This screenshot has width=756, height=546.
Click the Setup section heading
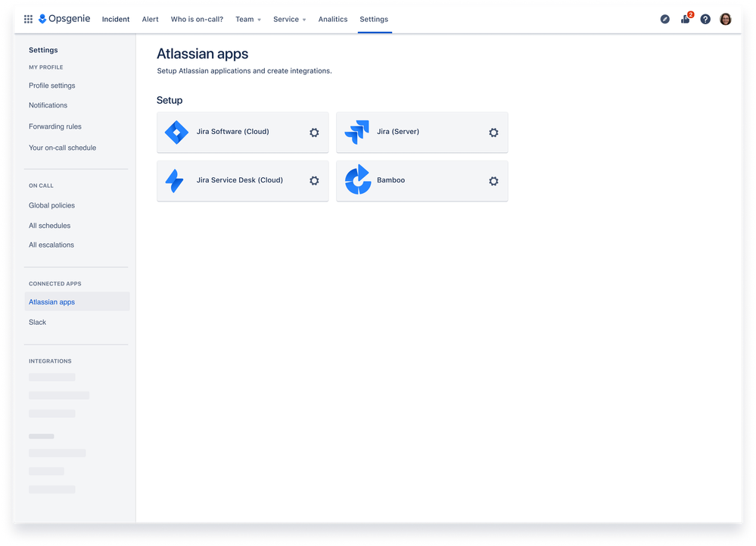tap(170, 100)
